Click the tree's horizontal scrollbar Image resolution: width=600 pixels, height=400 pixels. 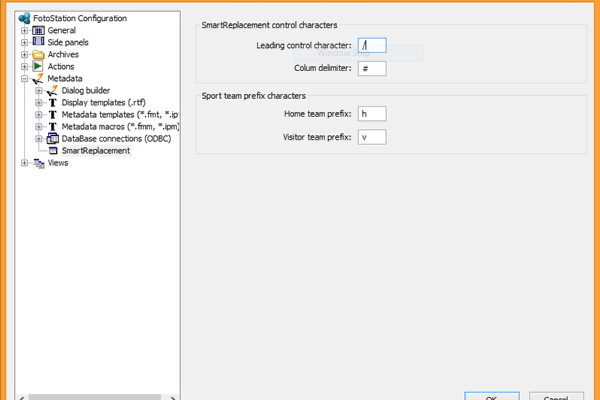pyautogui.click(x=95, y=396)
